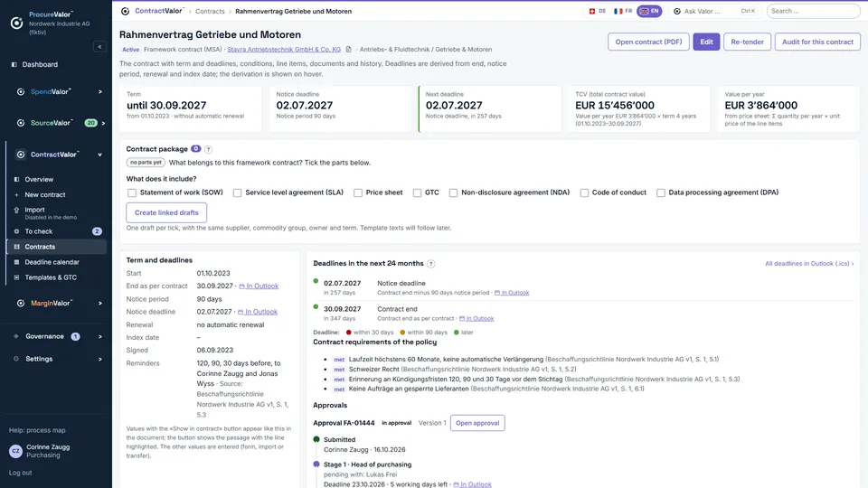
Task: Tick the Price sheet checkbox
Action: (358, 192)
